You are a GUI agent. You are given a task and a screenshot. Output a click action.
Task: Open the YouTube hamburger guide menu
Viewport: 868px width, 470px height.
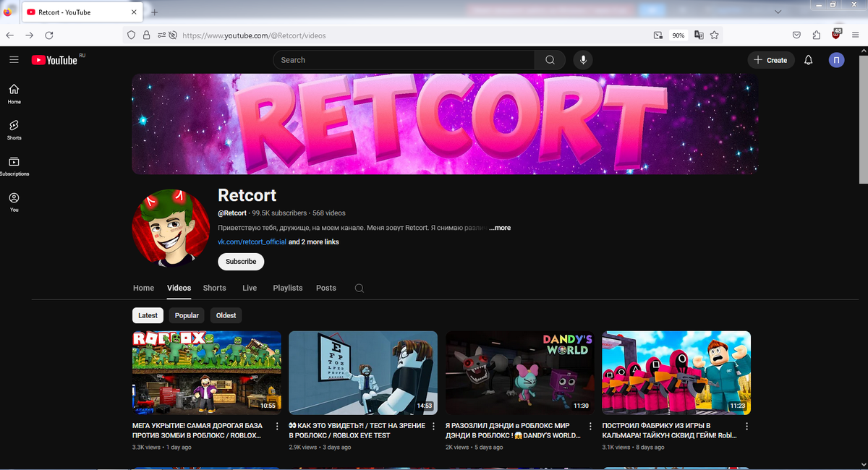14,59
